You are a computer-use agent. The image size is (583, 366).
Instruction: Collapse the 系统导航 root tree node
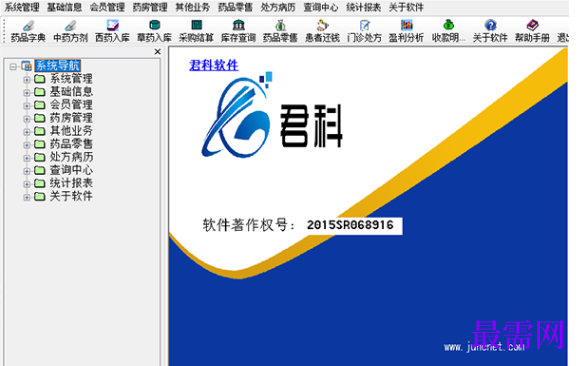[13, 67]
